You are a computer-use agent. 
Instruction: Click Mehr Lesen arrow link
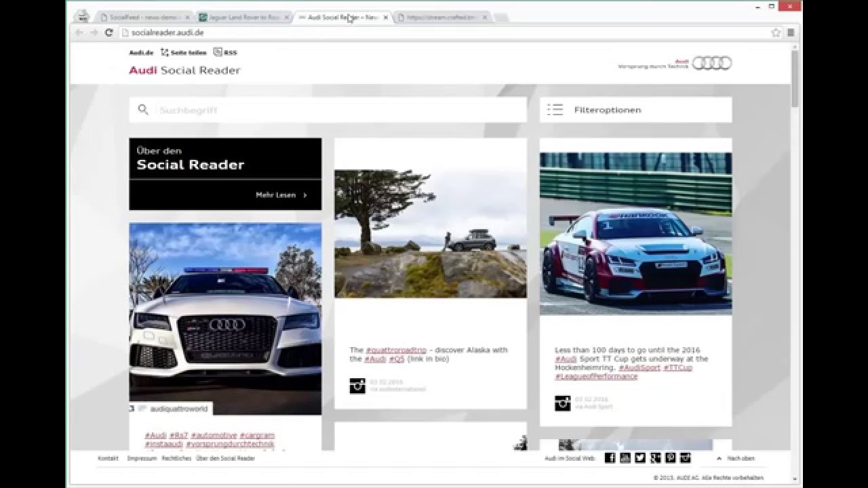(281, 195)
